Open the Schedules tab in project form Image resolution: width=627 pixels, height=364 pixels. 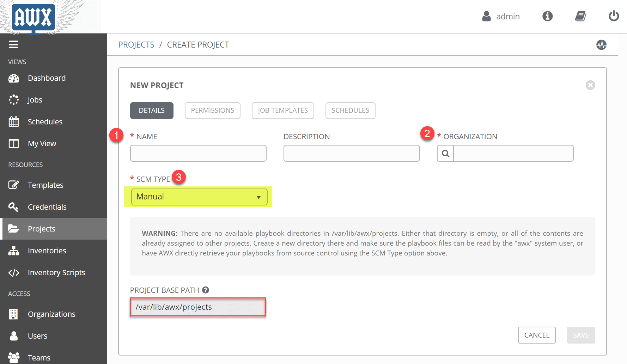click(350, 111)
